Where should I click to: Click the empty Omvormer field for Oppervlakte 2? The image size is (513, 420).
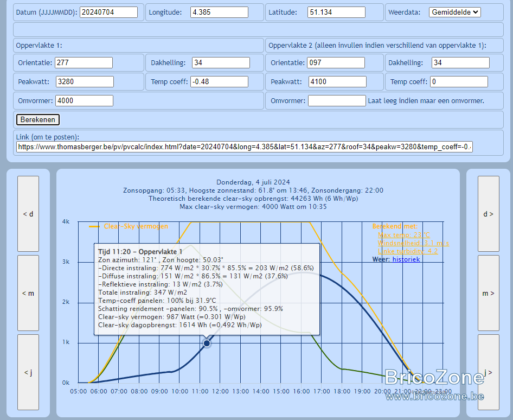tap(337, 100)
